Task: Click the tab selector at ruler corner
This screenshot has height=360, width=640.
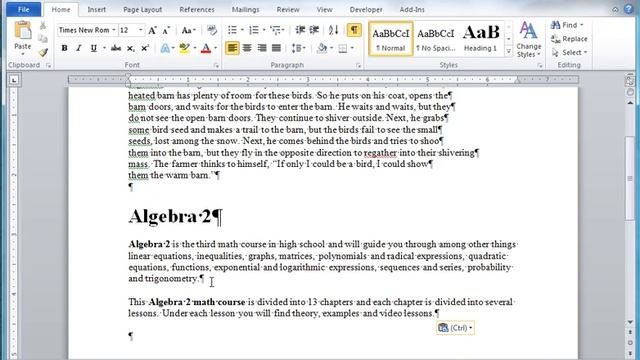Action: click(14, 80)
